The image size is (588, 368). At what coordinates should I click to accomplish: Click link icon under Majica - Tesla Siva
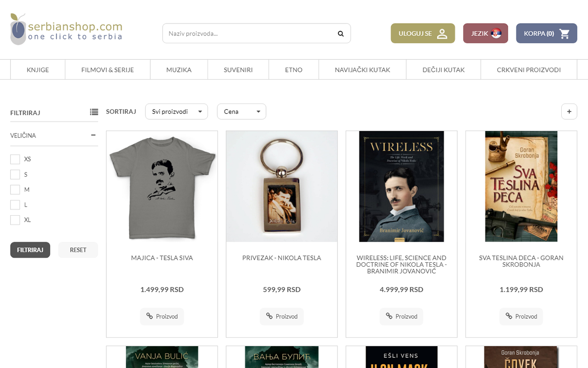click(150, 316)
